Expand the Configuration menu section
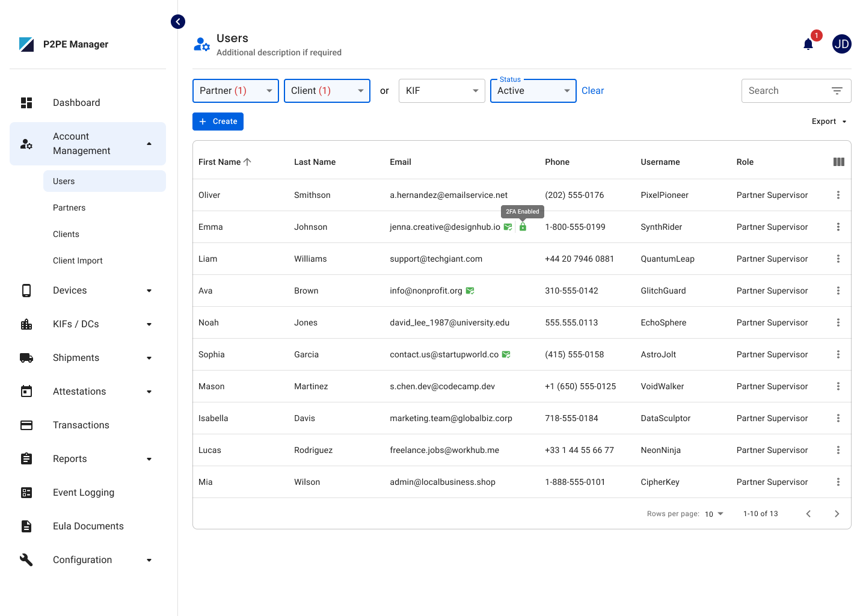 (149, 560)
